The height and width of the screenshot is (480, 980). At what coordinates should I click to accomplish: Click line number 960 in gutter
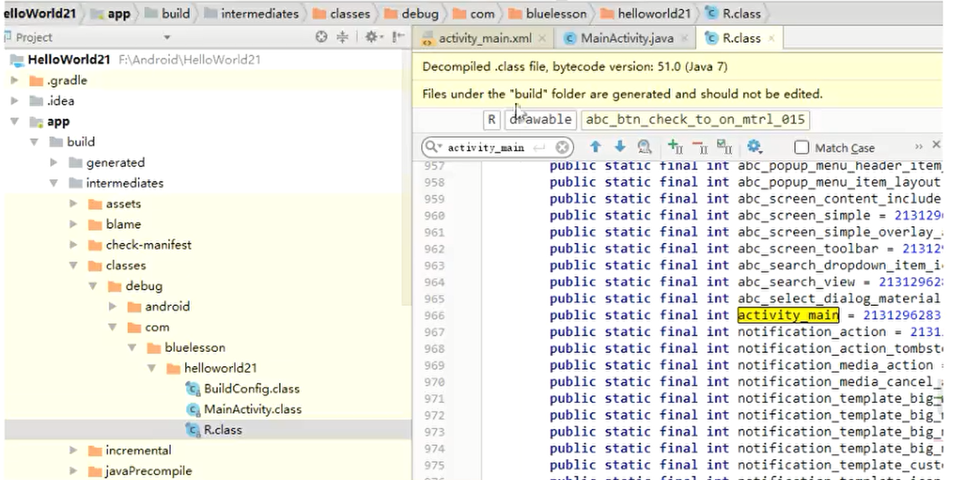click(434, 215)
